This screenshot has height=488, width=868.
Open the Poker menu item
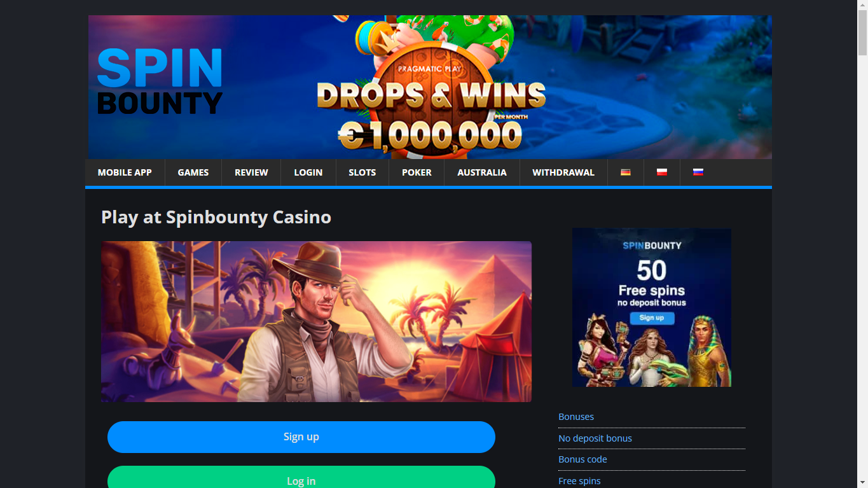click(x=417, y=172)
